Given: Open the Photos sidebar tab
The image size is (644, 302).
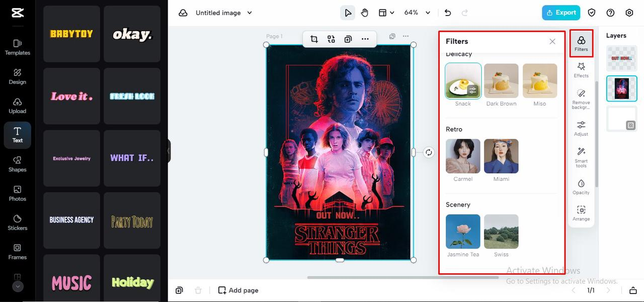Looking at the screenshot, I should pyautogui.click(x=18, y=193).
